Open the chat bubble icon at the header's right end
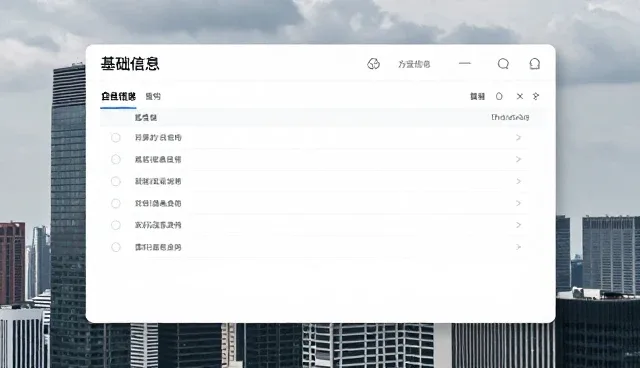 (535, 64)
